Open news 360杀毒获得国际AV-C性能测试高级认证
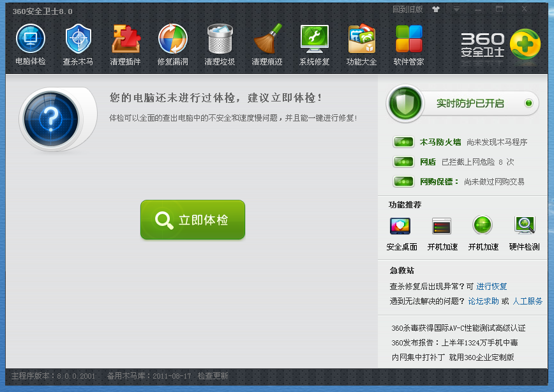Viewport: 554px width, 392px height. coord(458,328)
